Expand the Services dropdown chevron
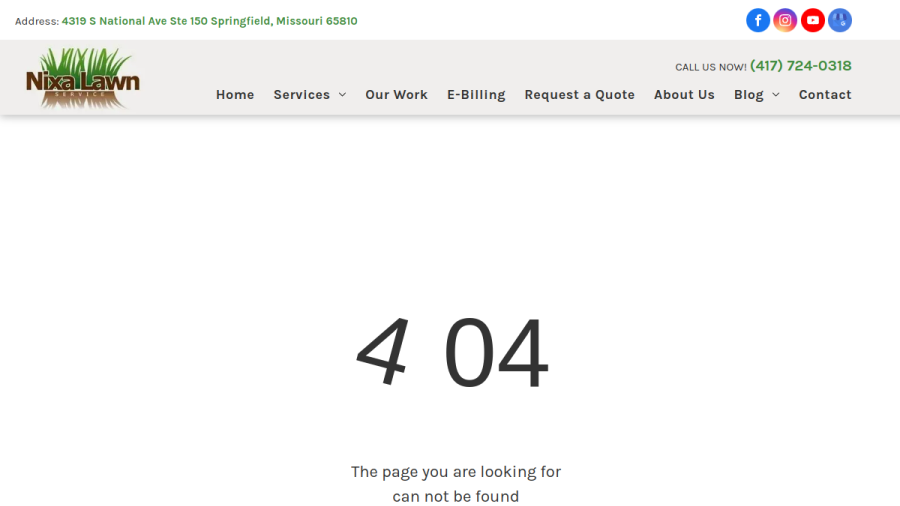The width and height of the screenshot is (900, 506). [x=343, y=95]
